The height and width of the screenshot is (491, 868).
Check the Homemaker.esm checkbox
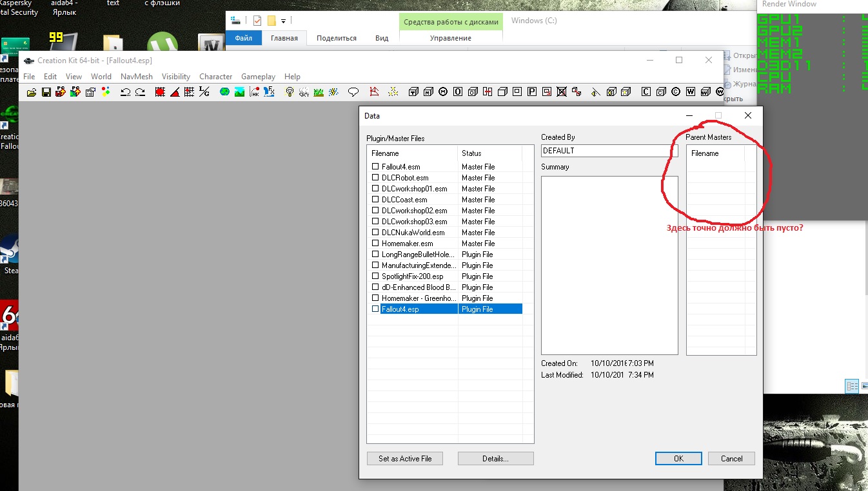coord(375,244)
